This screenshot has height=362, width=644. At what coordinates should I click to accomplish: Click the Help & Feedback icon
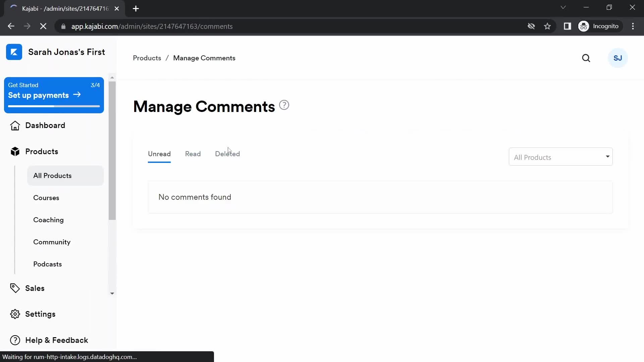pos(15,340)
